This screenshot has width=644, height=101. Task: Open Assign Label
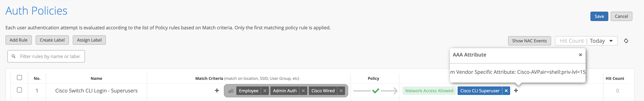pos(89,40)
